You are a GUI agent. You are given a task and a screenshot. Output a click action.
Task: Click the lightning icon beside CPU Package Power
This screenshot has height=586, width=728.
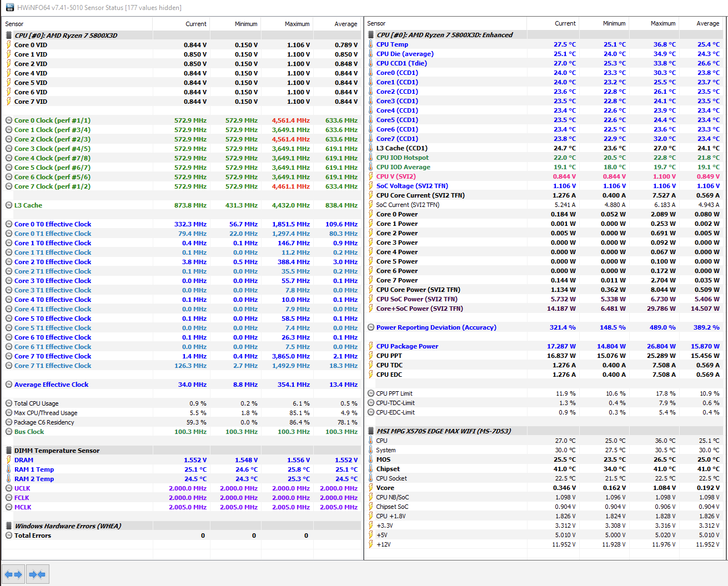coord(370,346)
